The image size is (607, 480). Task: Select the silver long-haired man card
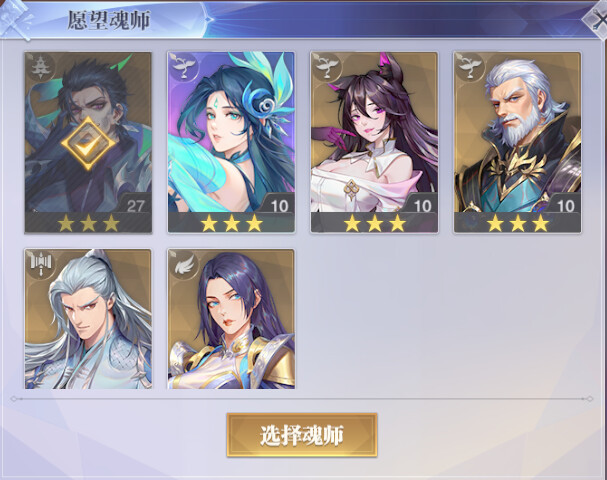tap(88, 319)
